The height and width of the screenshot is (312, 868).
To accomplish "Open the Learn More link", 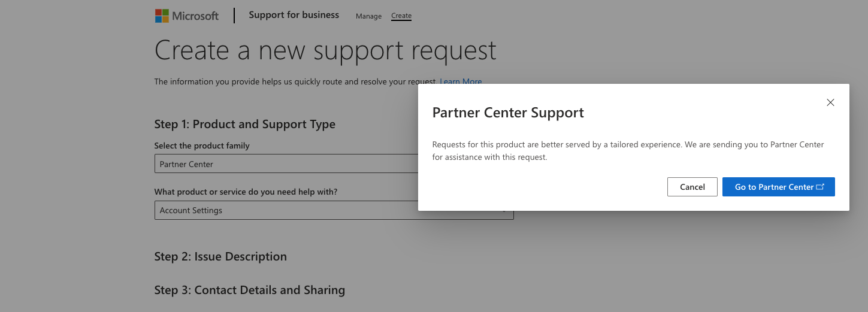I will tap(461, 81).
